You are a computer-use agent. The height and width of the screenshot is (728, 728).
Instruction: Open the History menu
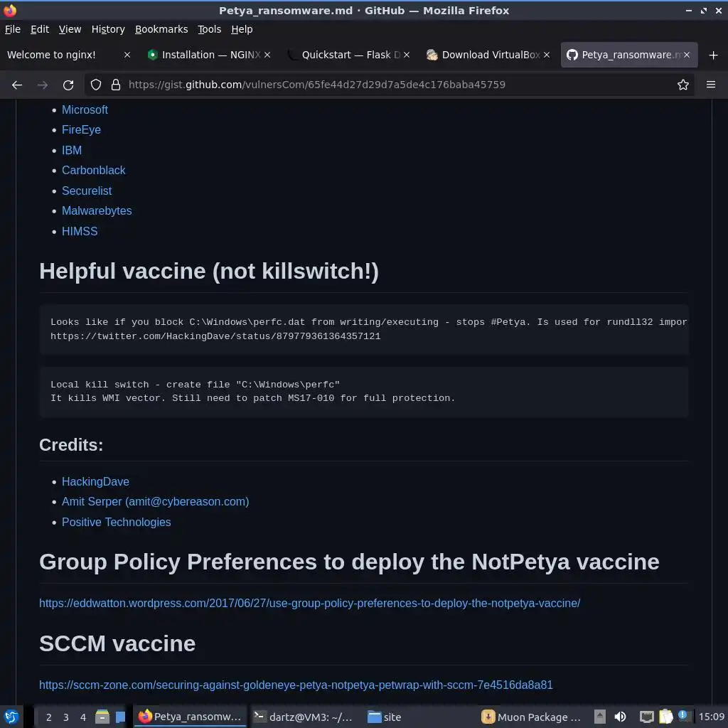(x=108, y=29)
